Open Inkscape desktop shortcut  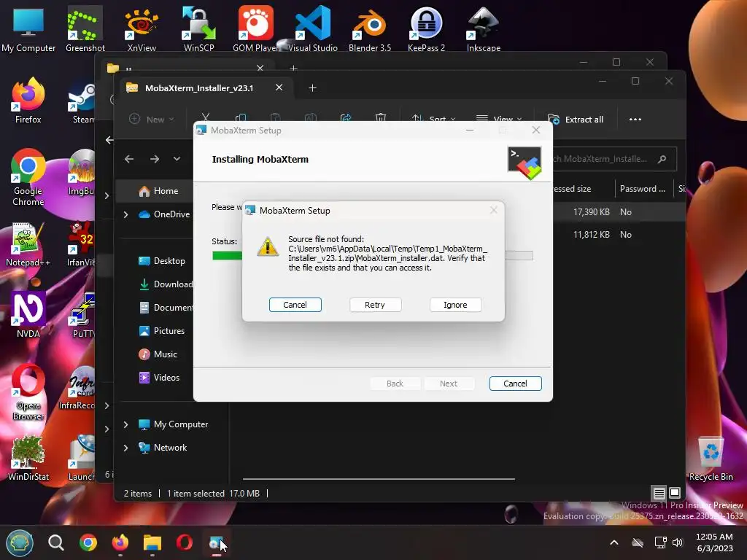(483, 29)
